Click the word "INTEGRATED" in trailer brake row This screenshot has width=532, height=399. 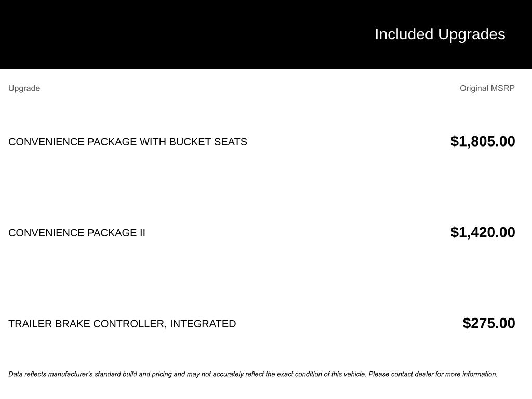pos(203,324)
